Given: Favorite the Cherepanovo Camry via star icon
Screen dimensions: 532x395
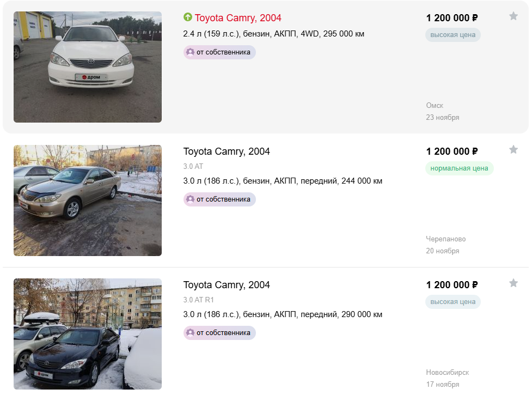Looking at the screenshot, I should [x=513, y=149].
